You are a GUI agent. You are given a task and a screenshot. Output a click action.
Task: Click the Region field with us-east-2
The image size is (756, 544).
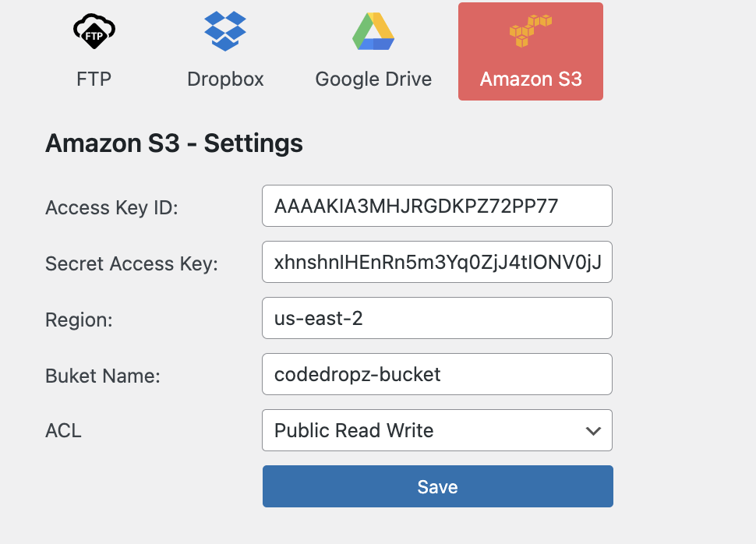(436, 318)
